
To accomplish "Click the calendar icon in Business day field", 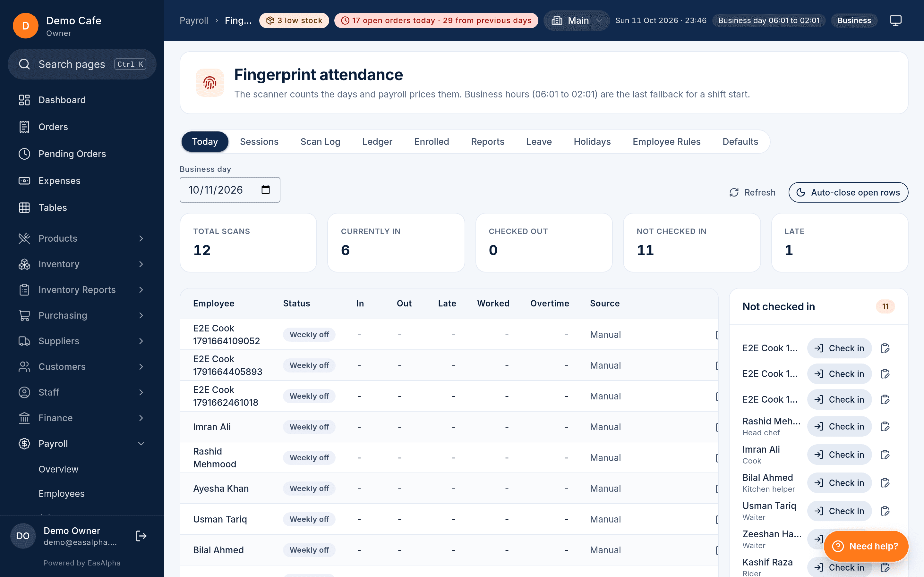I will click(265, 190).
